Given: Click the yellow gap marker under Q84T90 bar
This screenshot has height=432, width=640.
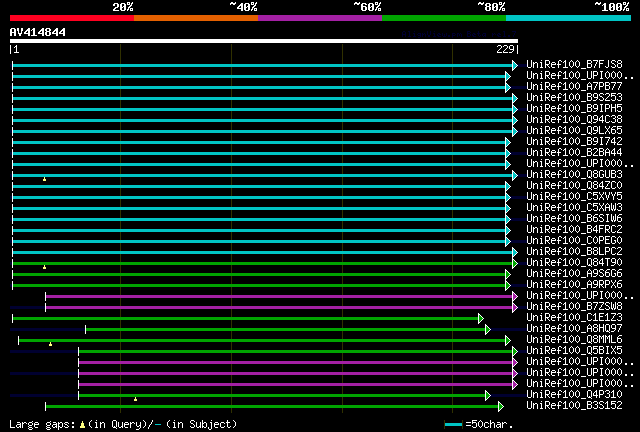Looking at the screenshot, I should click(44, 267).
